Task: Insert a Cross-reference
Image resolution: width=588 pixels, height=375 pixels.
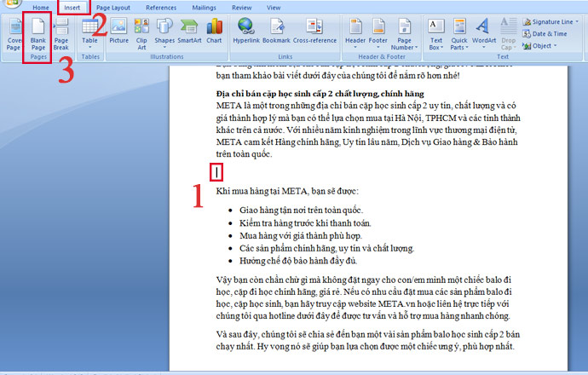Action: (x=314, y=32)
